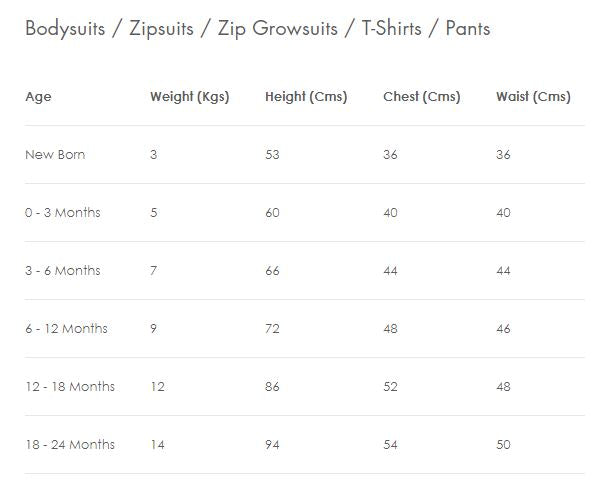
Task: Select the 12 - 18 Months row label
Action: pos(70,387)
